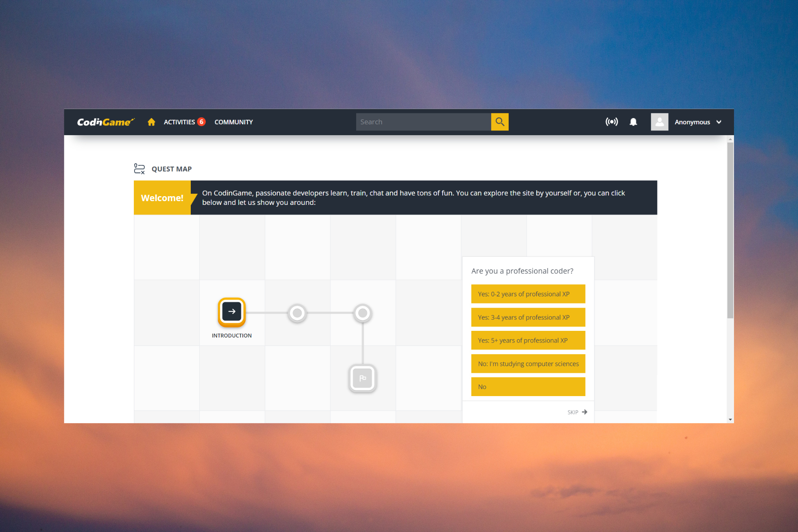Choose Yes: 5+ years of professional XP
The height and width of the screenshot is (532, 798).
pos(528,340)
